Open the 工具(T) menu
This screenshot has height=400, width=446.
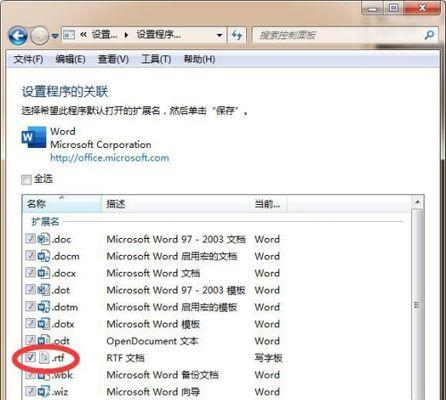[x=156, y=59]
